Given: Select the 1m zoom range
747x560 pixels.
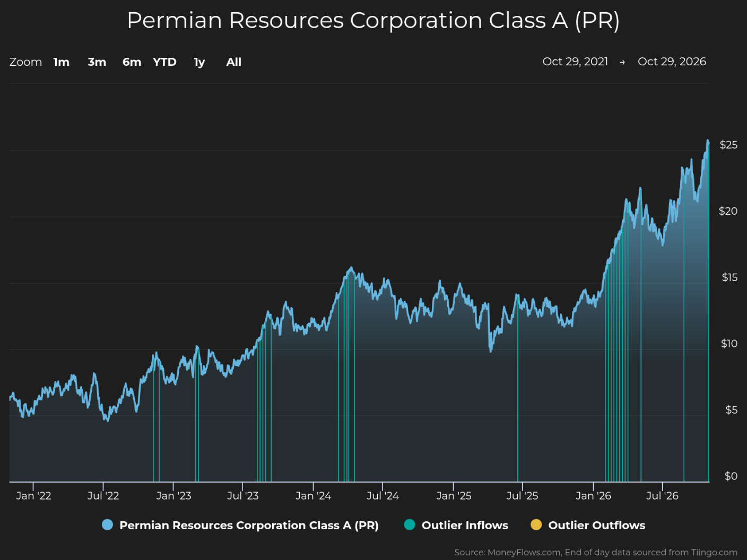Looking at the screenshot, I should click(x=62, y=62).
